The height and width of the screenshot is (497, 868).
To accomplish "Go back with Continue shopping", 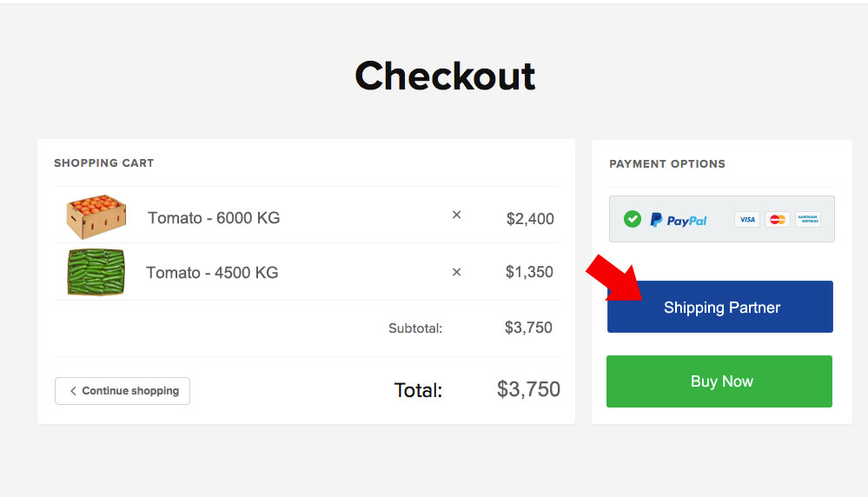I will pyautogui.click(x=123, y=391).
